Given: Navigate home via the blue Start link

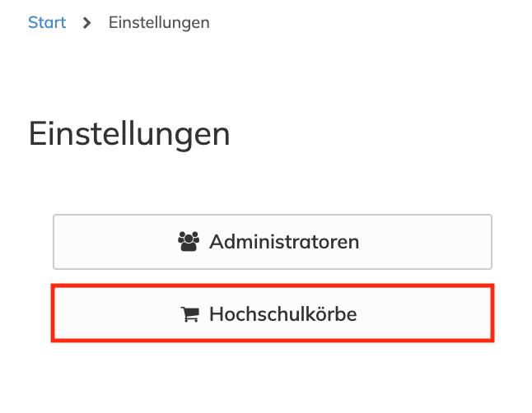Looking at the screenshot, I should coord(47,22).
